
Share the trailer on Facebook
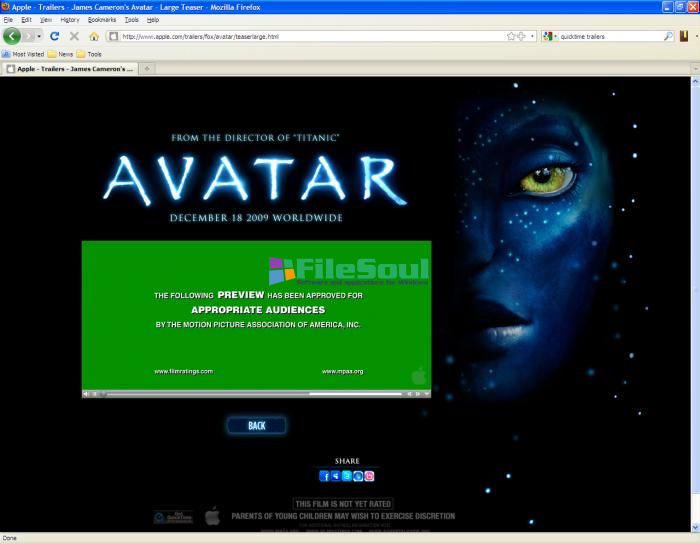[324, 476]
